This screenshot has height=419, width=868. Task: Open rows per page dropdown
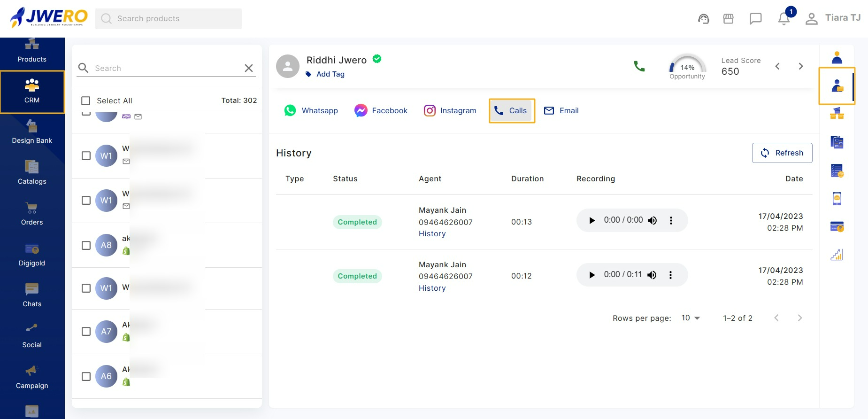[x=691, y=318]
